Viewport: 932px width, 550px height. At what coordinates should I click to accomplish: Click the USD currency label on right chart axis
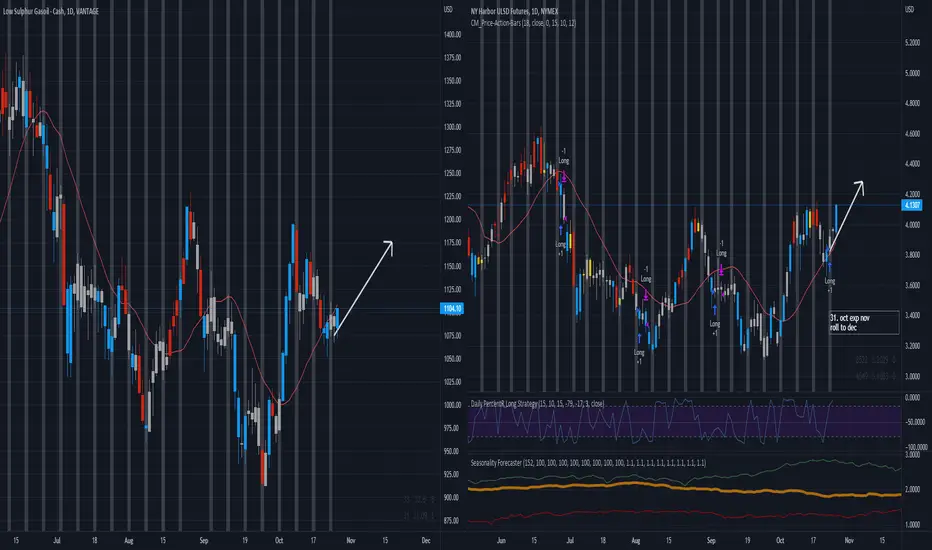(x=909, y=9)
